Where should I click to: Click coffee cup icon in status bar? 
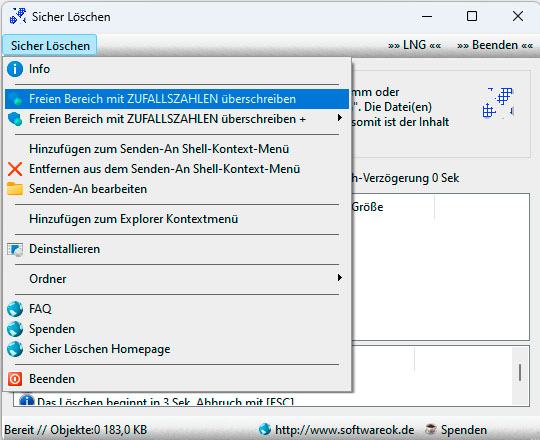coord(430,429)
